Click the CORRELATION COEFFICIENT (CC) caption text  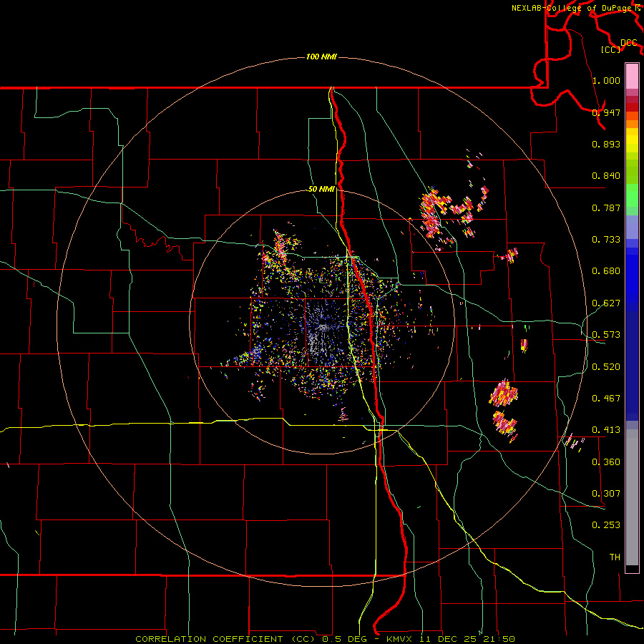(x=225, y=639)
